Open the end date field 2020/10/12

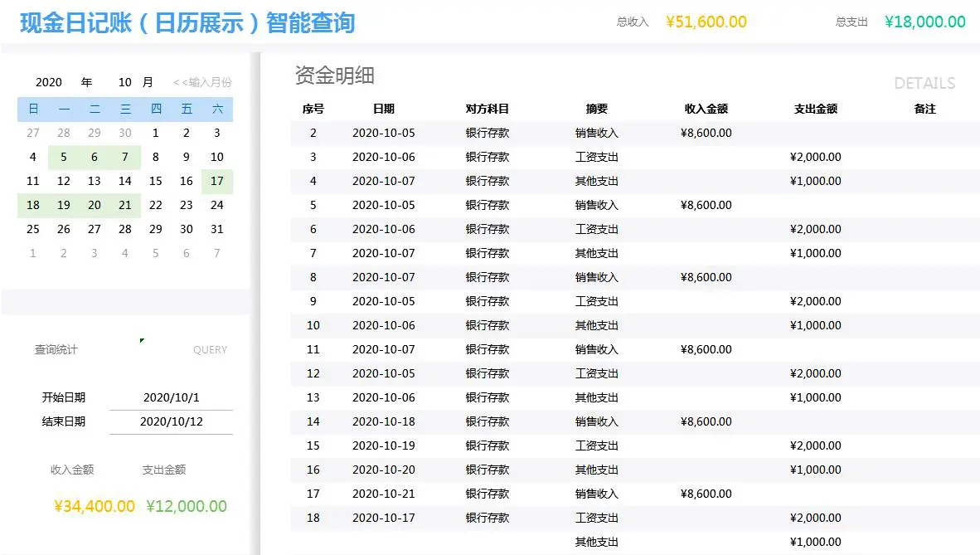(x=172, y=421)
